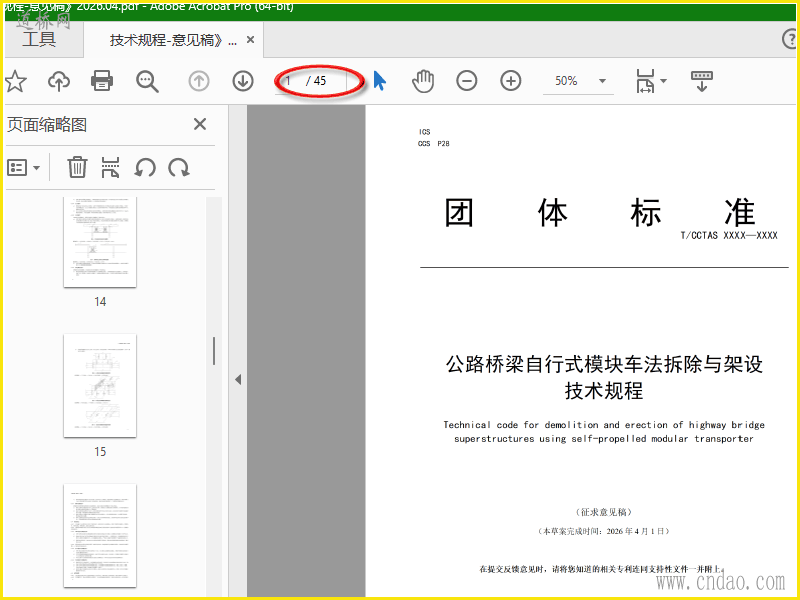Select the arrow selection tool
The height and width of the screenshot is (600, 800).
click(380, 81)
